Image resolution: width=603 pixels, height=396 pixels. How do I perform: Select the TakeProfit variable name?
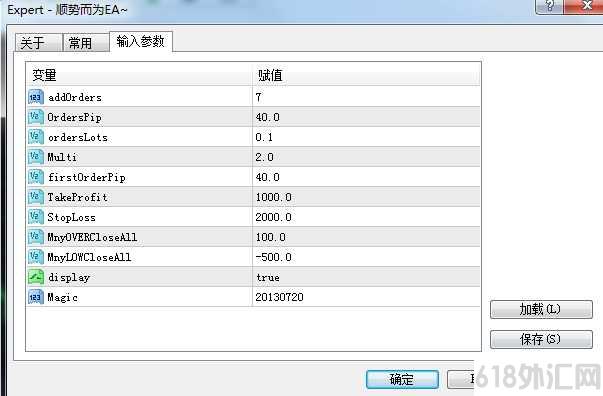point(77,197)
